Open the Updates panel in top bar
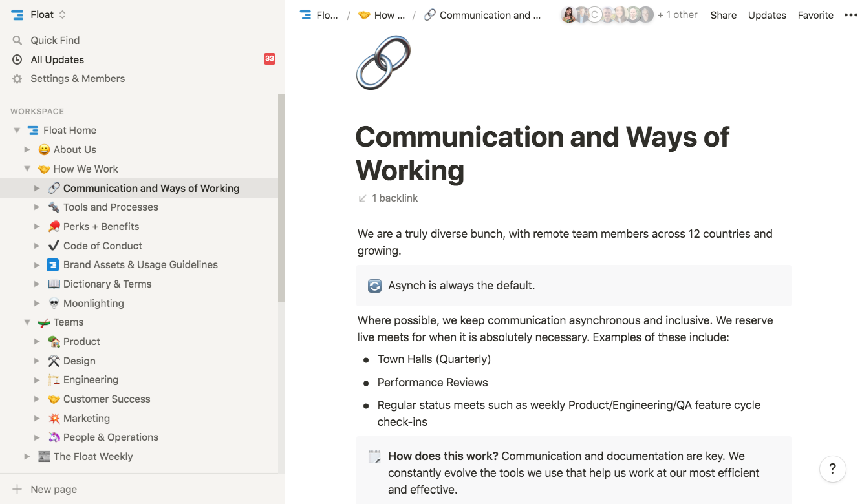This screenshot has width=862, height=504. pos(767,15)
